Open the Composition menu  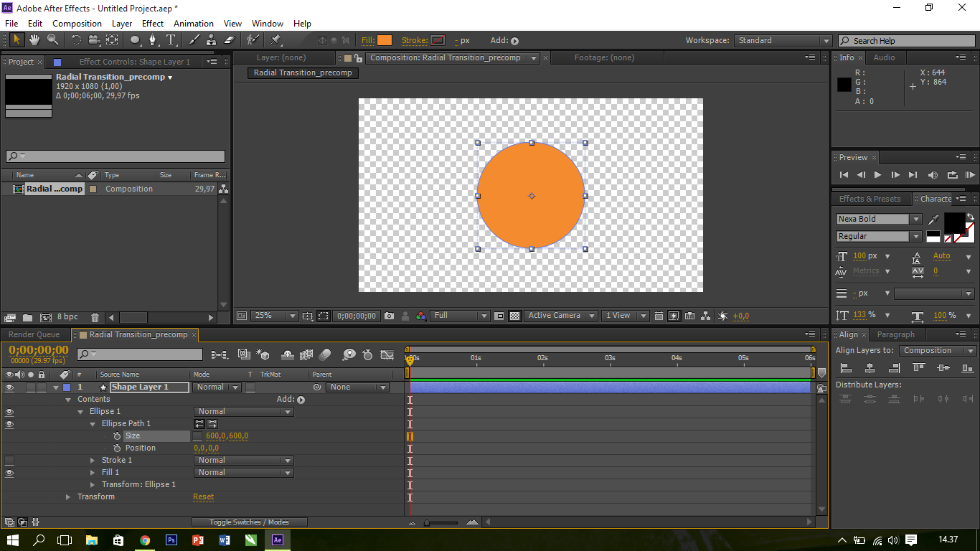click(x=77, y=23)
